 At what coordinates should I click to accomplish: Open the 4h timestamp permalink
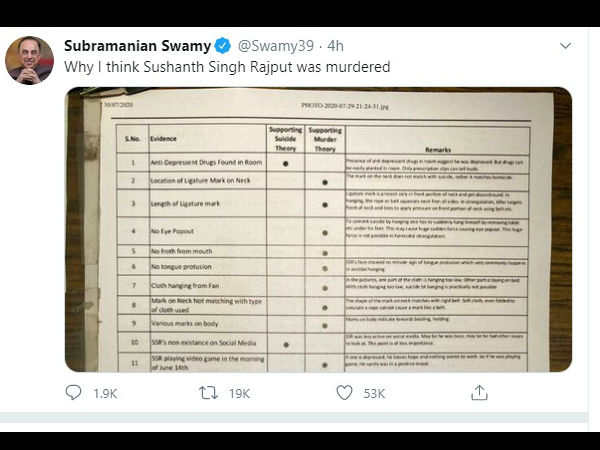(336, 46)
